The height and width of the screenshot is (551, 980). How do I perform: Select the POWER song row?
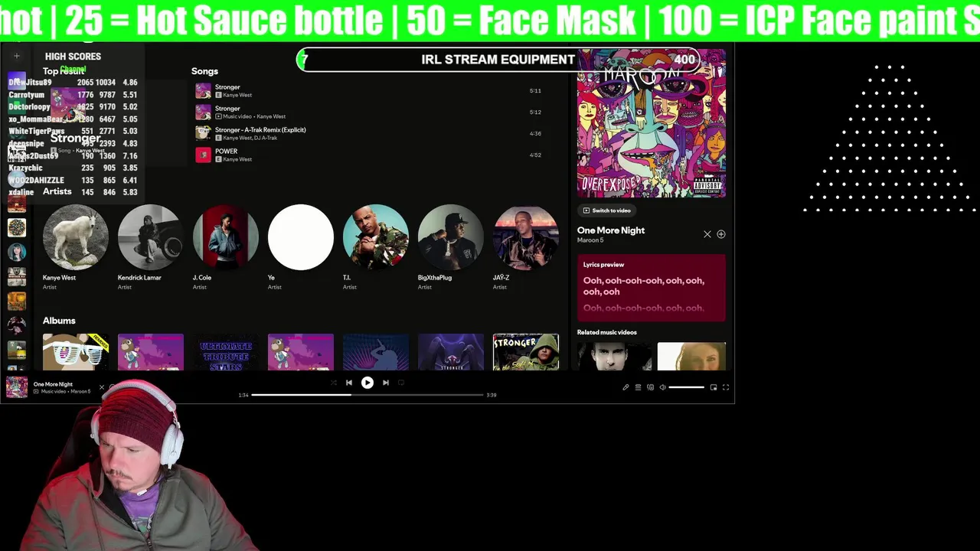tap(368, 155)
